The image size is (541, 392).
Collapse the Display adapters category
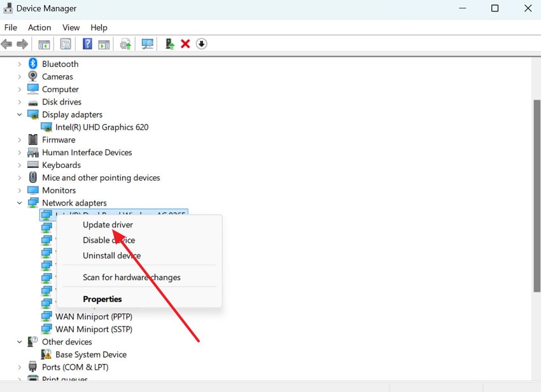click(20, 115)
